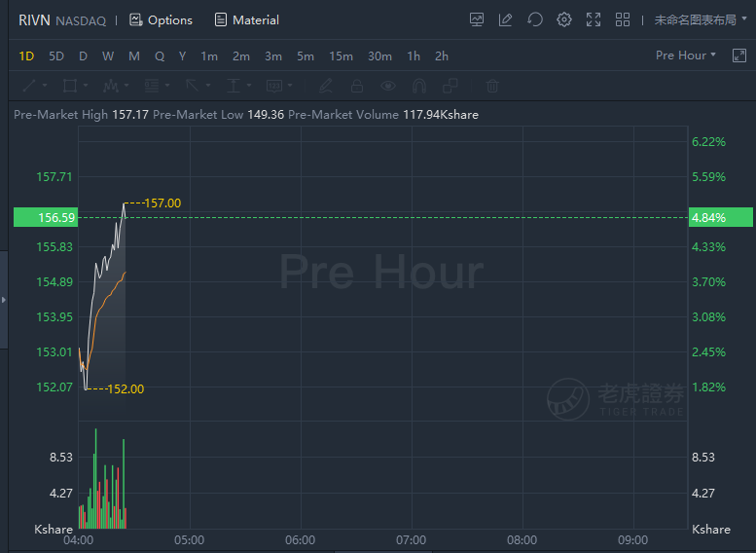
Task: Select the 3m interval
Action: 273,56
